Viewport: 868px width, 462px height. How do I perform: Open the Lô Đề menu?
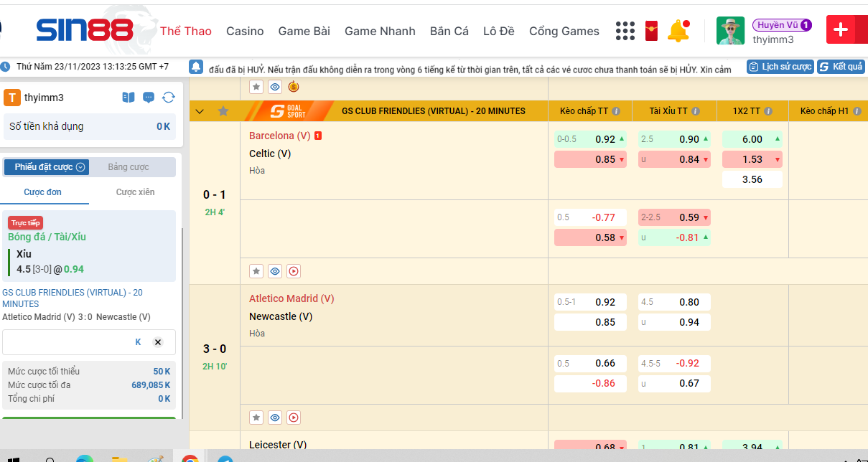499,31
